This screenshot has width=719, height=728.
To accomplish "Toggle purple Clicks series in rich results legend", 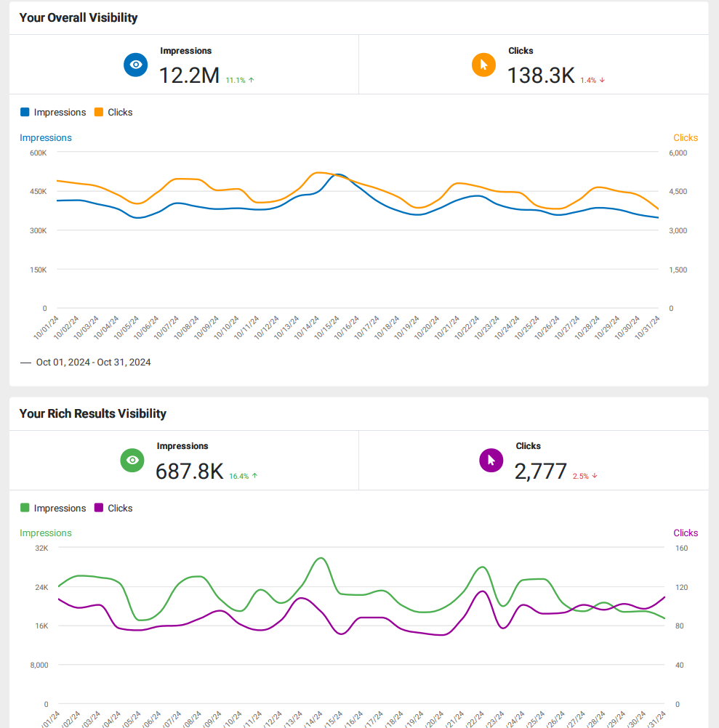I will (x=113, y=508).
